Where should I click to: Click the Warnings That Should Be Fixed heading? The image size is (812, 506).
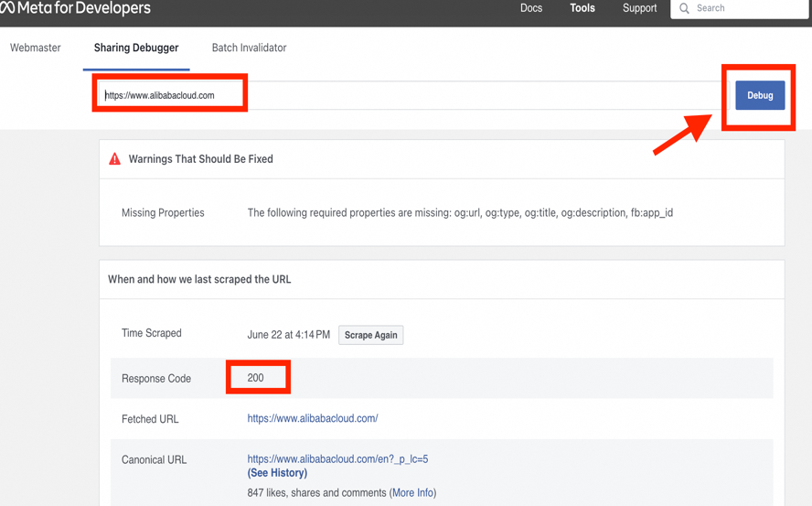tap(200, 159)
